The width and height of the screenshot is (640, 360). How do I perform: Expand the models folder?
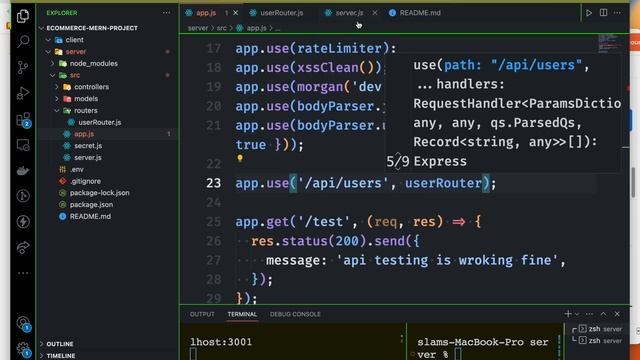108,99
